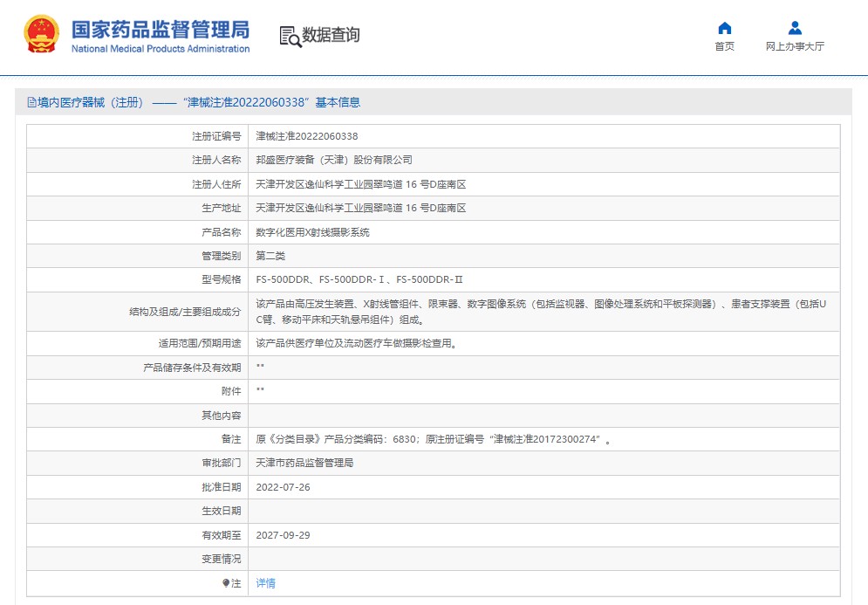
Task: Click approval date 2022-07-26
Action: pyautogui.click(x=283, y=487)
